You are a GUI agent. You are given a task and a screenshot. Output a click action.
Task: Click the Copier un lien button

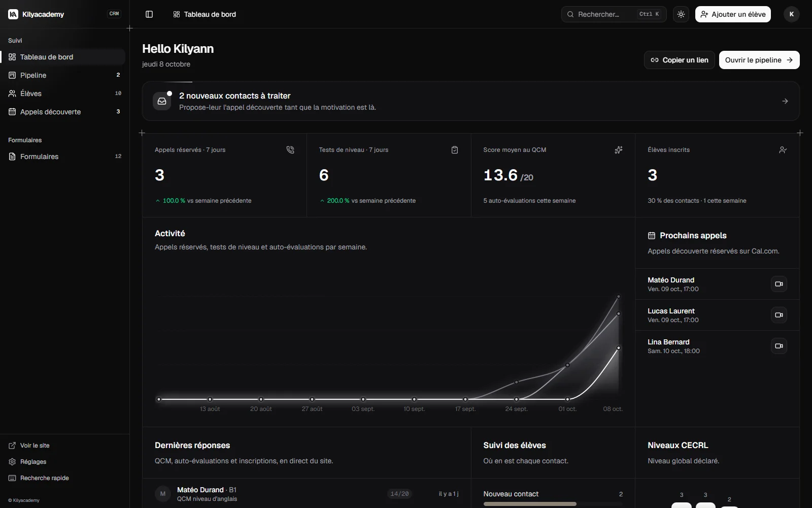tap(680, 60)
